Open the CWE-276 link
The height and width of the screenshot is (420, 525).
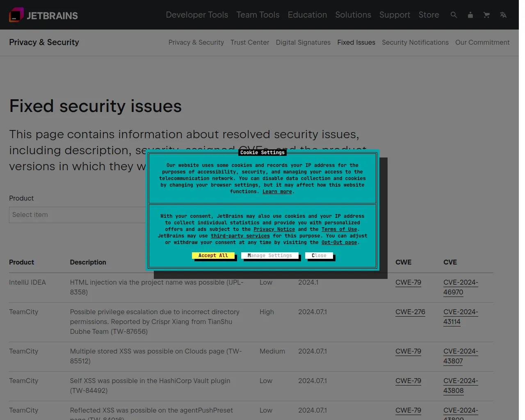tap(410, 312)
